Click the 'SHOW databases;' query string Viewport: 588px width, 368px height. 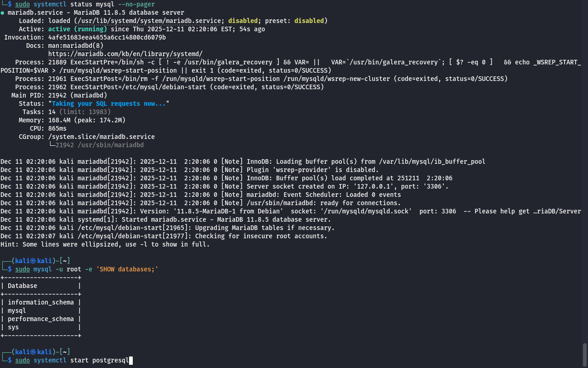pos(127,269)
